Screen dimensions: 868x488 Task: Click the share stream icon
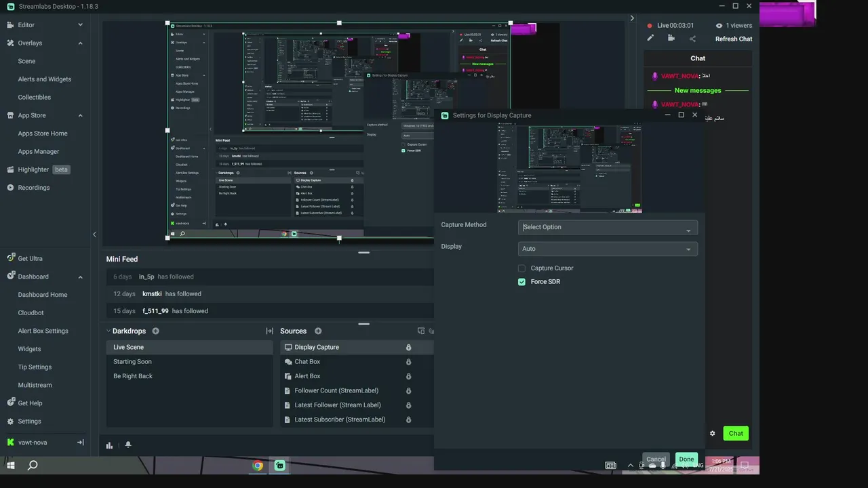pyautogui.click(x=692, y=39)
